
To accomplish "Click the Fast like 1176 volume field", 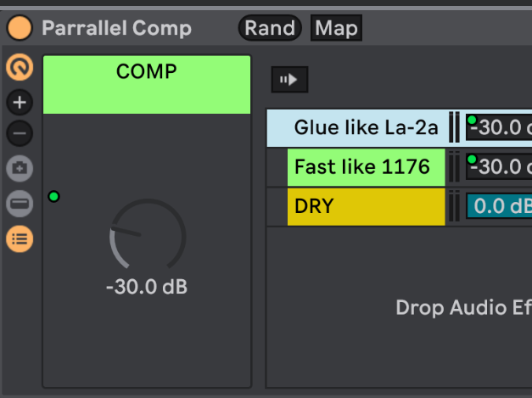I will click(x=499, y=167).
